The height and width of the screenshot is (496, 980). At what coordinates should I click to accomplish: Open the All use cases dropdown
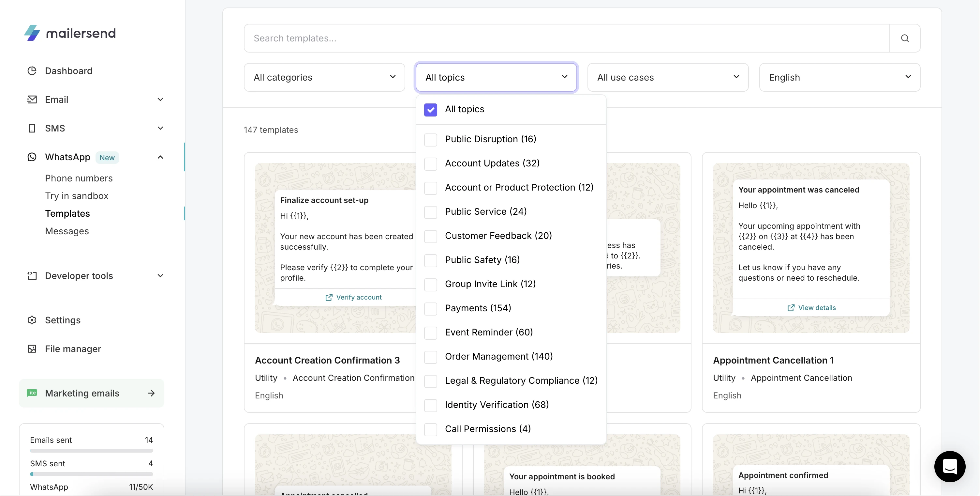coord(668,77)
